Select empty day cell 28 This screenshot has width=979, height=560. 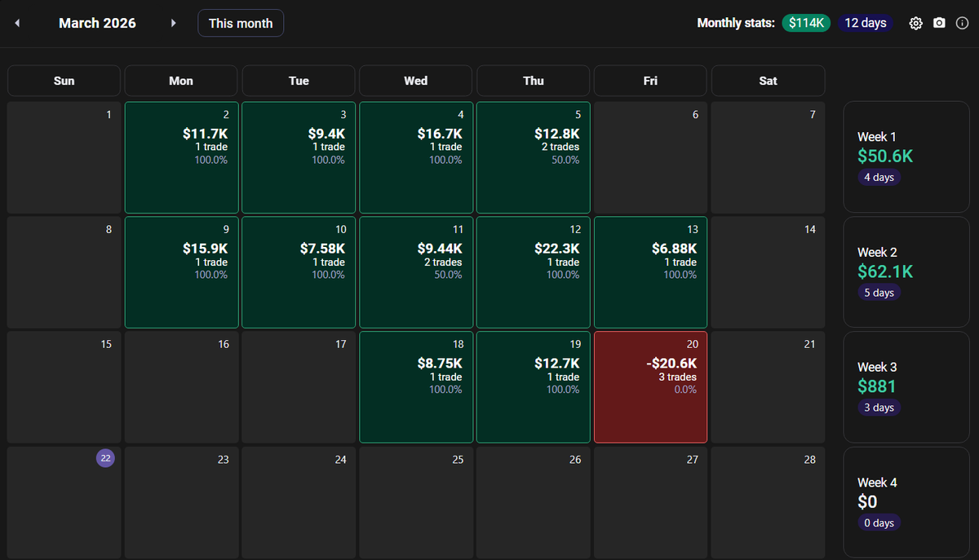pyautogui.click(x=768, y=502)
